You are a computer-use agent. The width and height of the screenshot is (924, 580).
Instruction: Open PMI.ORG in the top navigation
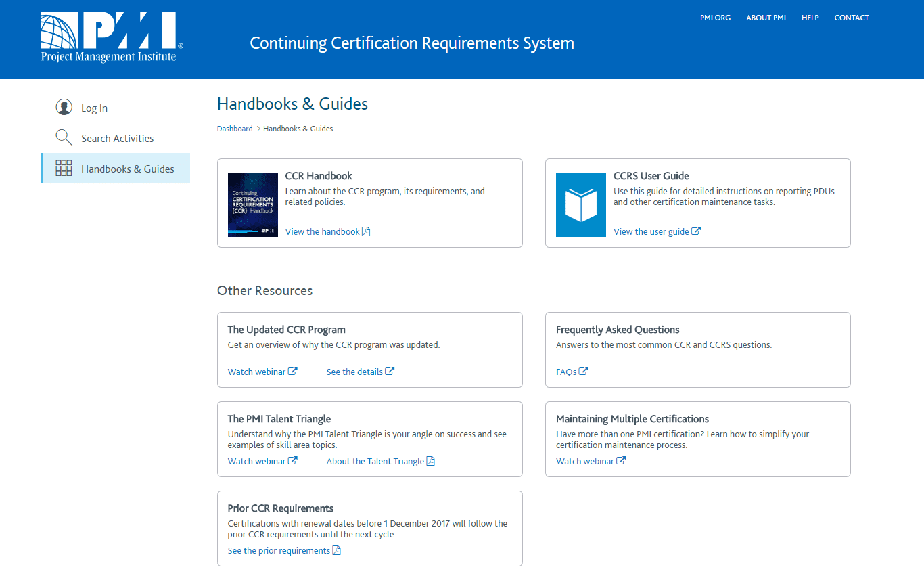(716, 18)
